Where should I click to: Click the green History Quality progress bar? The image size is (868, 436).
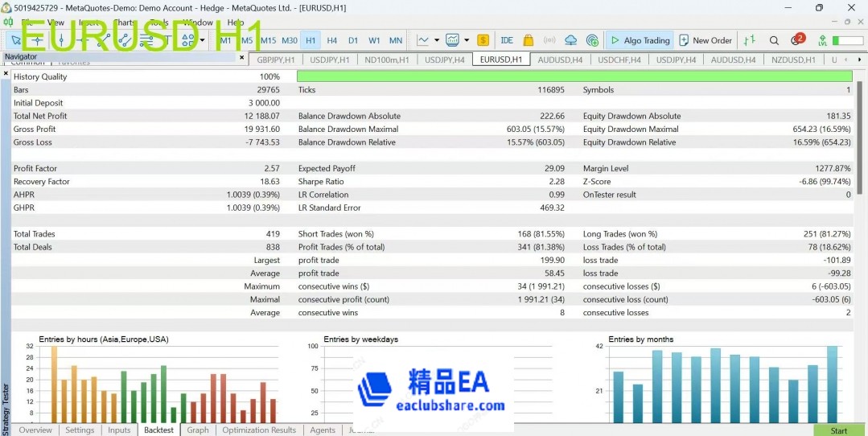[574, 76]
